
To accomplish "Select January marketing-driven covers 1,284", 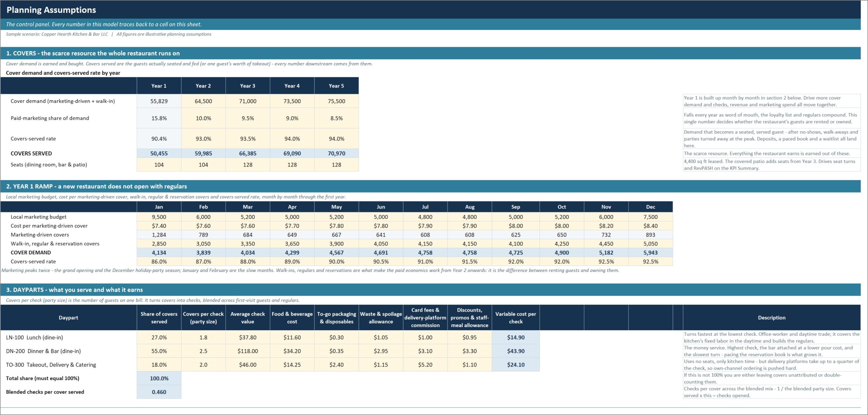I will point(159,235).
